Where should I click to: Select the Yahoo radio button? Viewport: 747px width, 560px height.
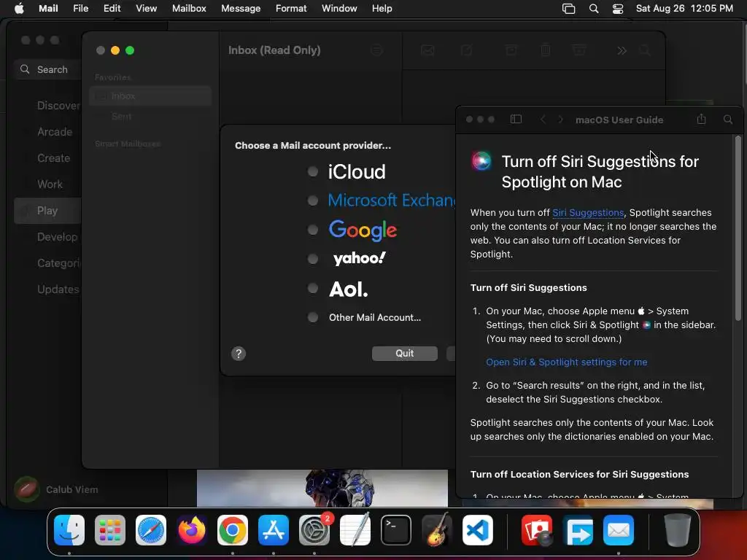(x=312, y=259)
